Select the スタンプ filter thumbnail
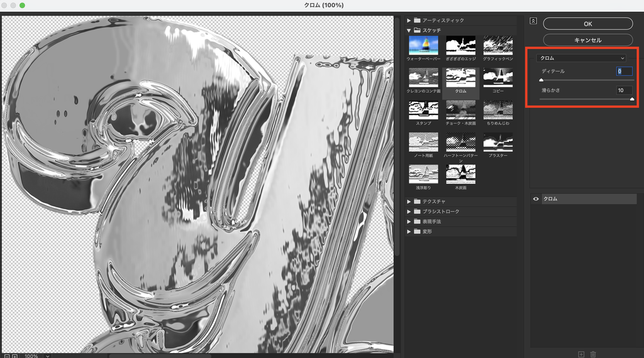The image size is (644, 358). [x=423, y=110]
